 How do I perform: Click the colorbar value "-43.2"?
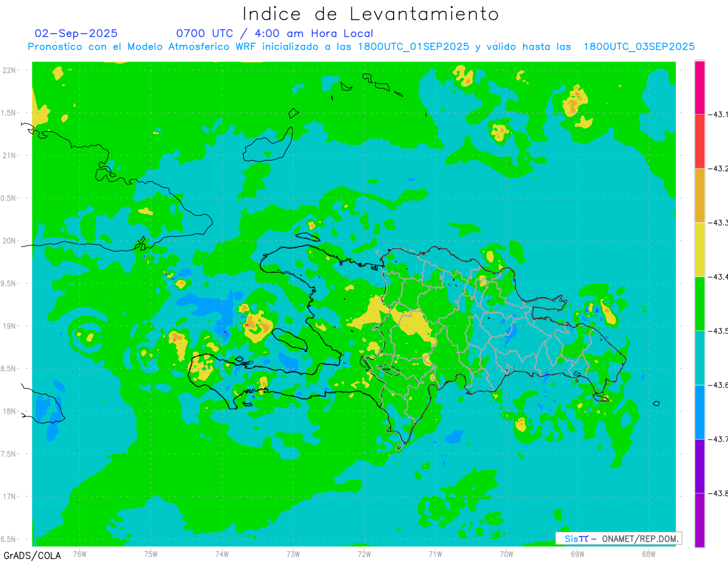(x=719, y=169)
